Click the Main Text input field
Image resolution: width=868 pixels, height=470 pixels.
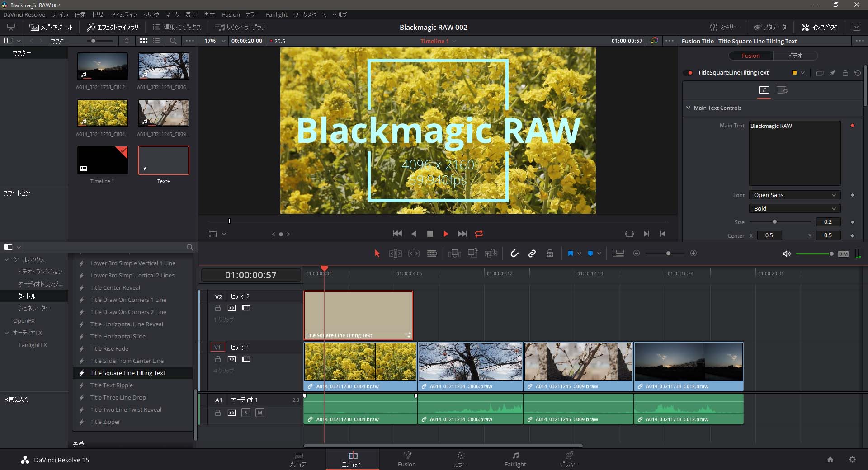point(795,153)
